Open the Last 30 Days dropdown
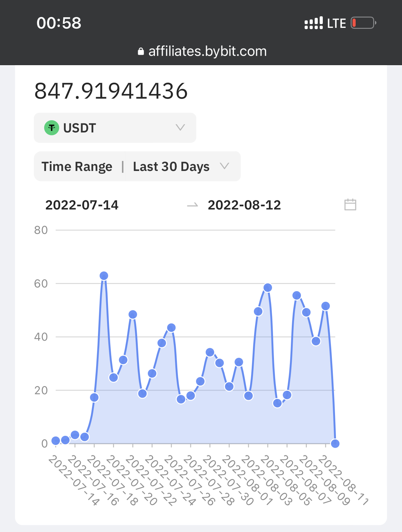Viewport: 402px width, 532px height. [171, 166]
